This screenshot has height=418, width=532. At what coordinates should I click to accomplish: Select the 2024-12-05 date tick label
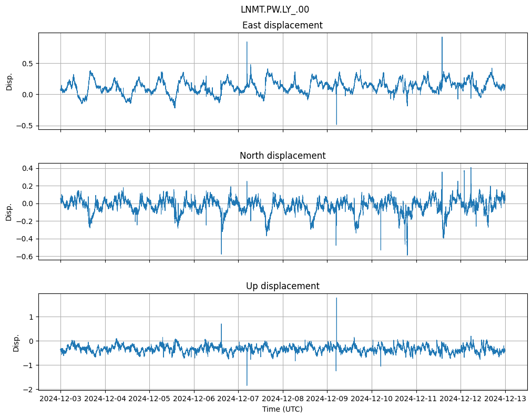pos(149,399)
